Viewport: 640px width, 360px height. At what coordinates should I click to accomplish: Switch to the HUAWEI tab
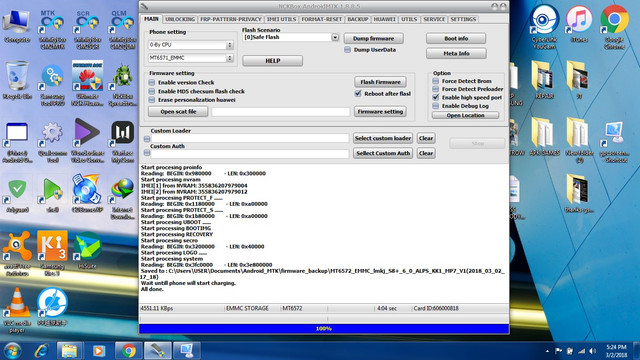tap(384, 19)
